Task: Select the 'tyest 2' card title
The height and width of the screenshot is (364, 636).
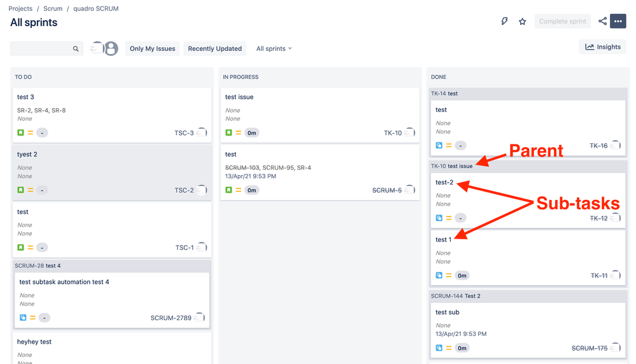Action: 27,155
